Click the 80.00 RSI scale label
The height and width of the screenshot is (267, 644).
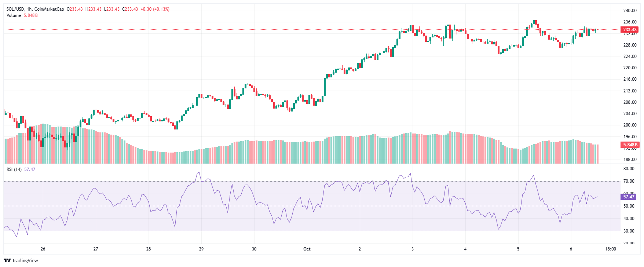point(629,169)
